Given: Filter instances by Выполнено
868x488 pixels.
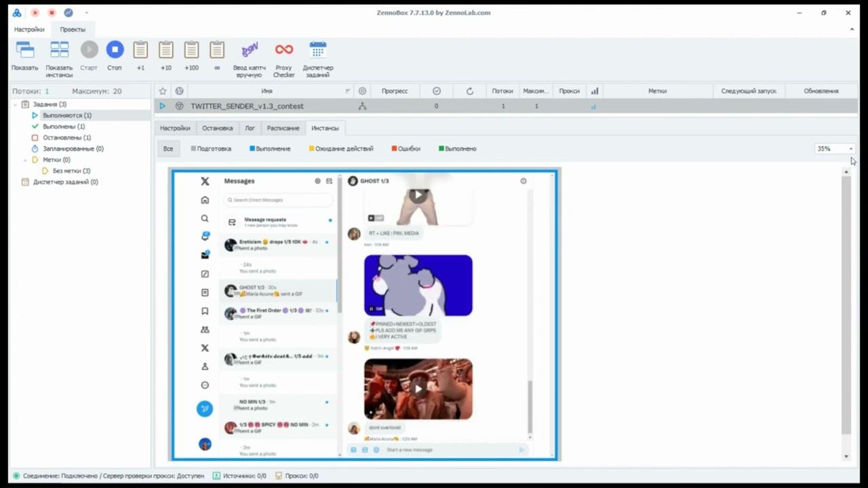Looking at the screenshot, I should 458,148.
